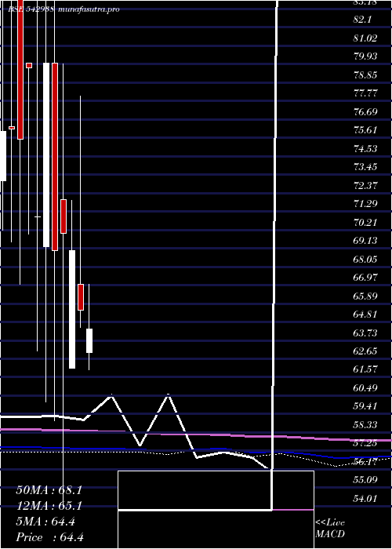Click the 62.65 price axis label
The image size is (392, 549).
(365, 351)
